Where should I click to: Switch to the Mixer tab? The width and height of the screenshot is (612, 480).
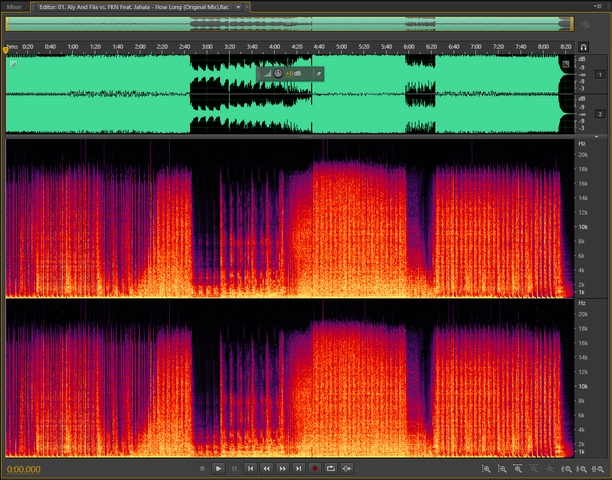[14, 6]
